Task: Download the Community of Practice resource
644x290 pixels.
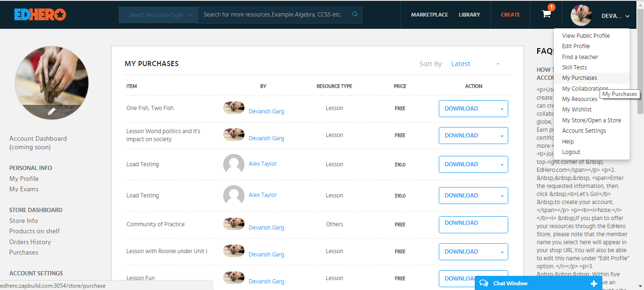Action: coord(473,225)
